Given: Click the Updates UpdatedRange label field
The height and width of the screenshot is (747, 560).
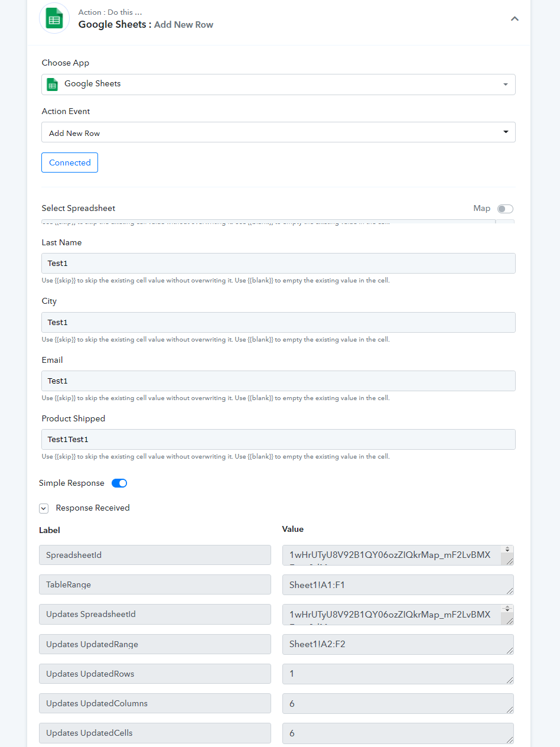Looking at the screenshot, I should [155, 644].
